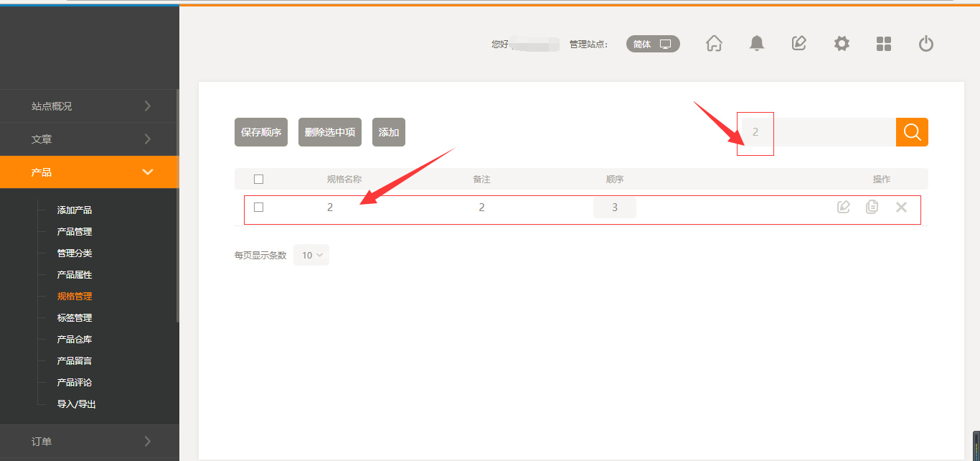Open the apps grid icon
This screenshot has height=461, width=980.
(884, 44)
